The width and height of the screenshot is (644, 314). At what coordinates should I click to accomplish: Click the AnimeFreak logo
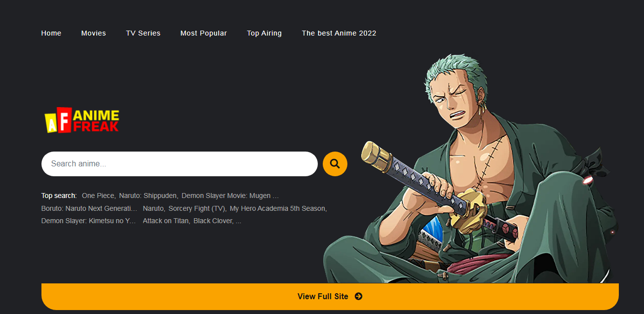pyautogui.click(x=82, y=119)
